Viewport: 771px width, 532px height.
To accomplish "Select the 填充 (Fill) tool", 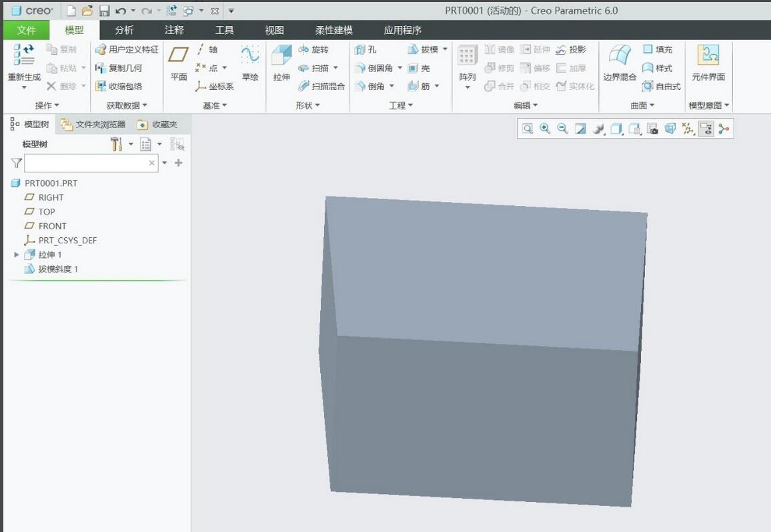I will pos(658,49).
